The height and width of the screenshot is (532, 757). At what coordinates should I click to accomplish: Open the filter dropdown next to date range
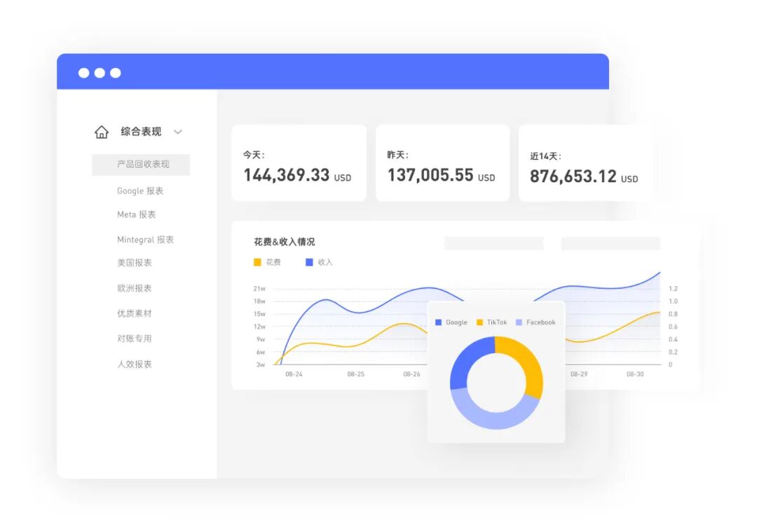click(610, 243)
